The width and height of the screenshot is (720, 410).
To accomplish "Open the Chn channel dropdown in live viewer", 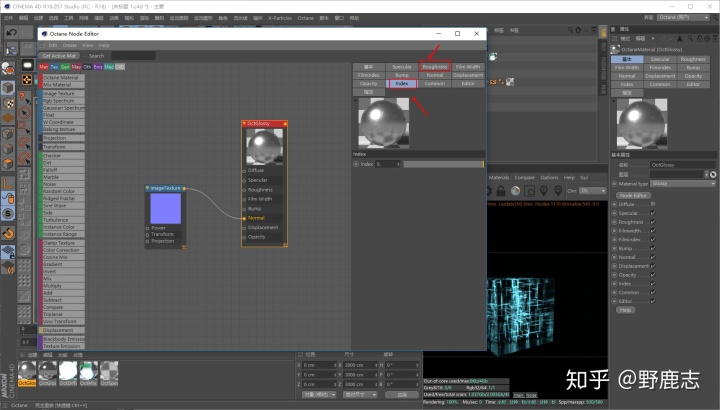I will pos(593,191).
